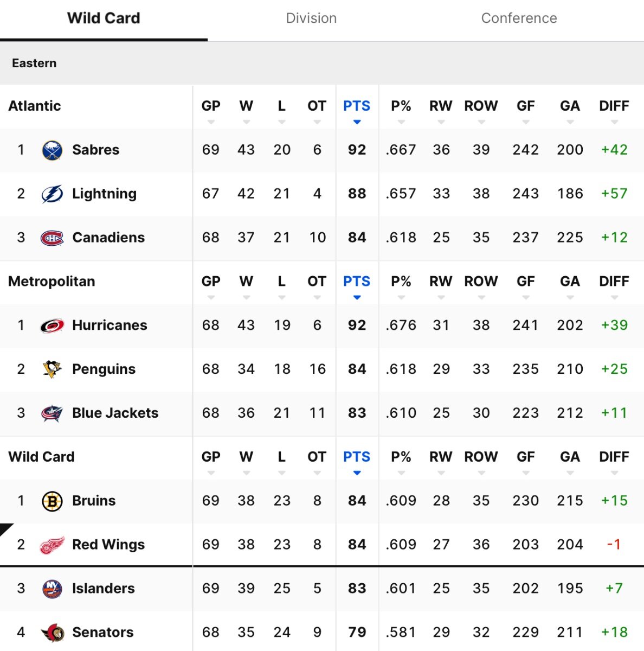Click the Senators team logo

pos(52,633)
